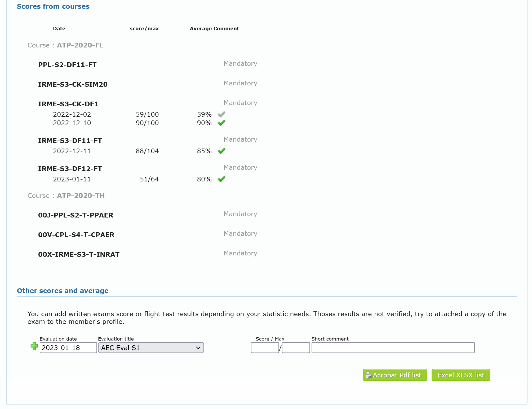
Task: Open the IRME-S3-DF11-FT lesson entry
Action: (x=70, y=141)
